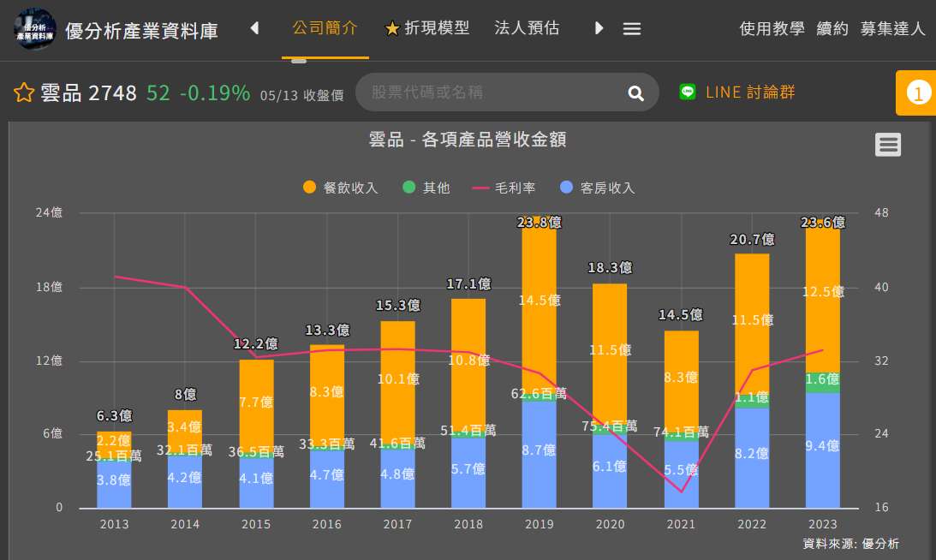Viewport: 936px width, 560px height.
Task: Open LINE 討論群 link
Action: [750, 92]
